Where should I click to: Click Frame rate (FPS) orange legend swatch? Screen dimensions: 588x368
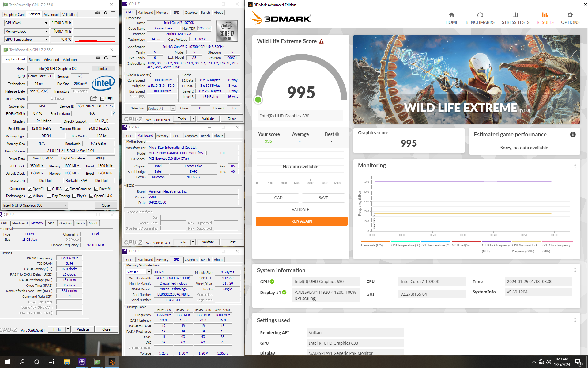coord(375,241)
